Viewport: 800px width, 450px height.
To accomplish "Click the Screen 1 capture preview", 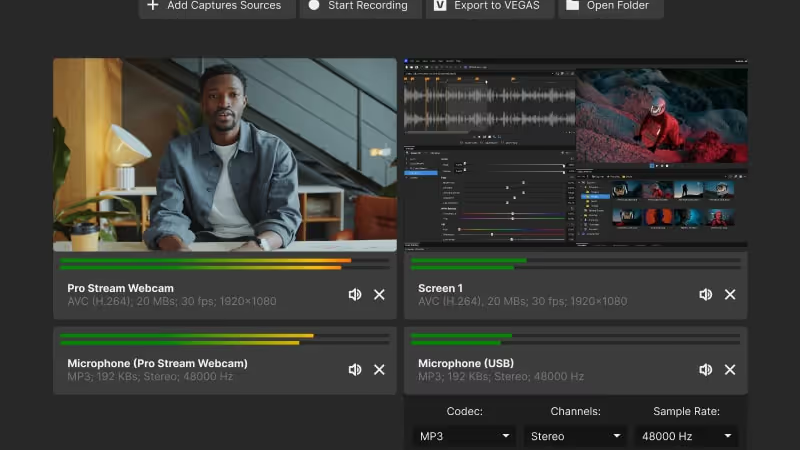I will [576, 153].
